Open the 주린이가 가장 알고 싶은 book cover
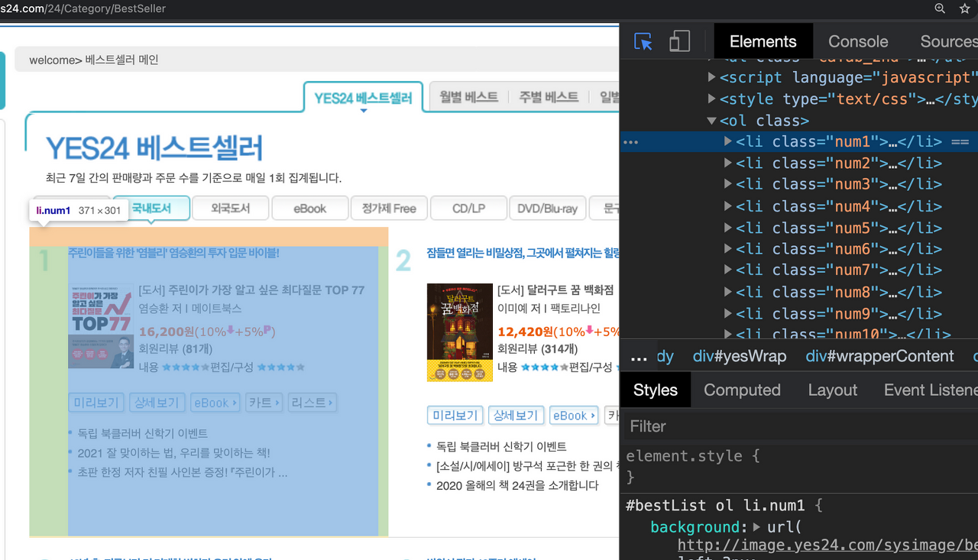The width and height of the screenshot is (978, 560). click(101, 327)
